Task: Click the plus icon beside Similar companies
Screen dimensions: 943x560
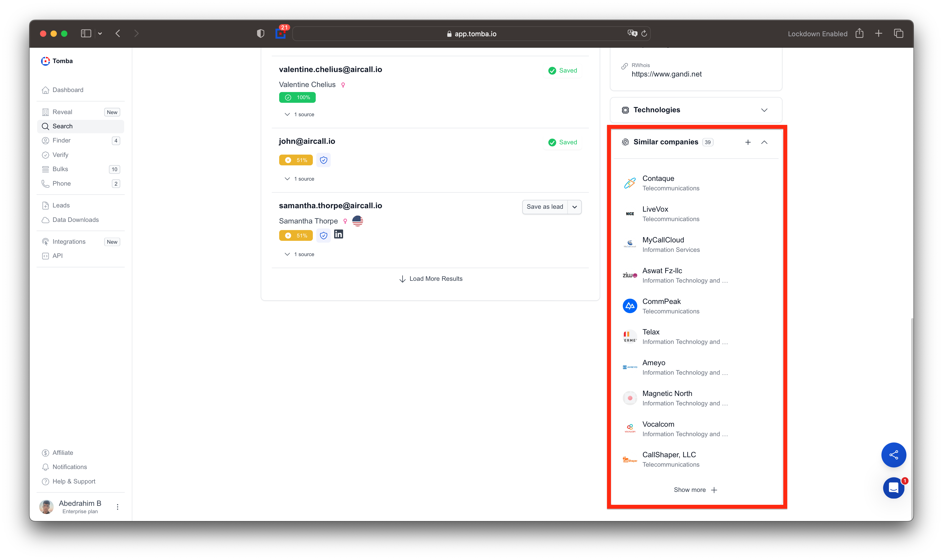Action: 748,142
